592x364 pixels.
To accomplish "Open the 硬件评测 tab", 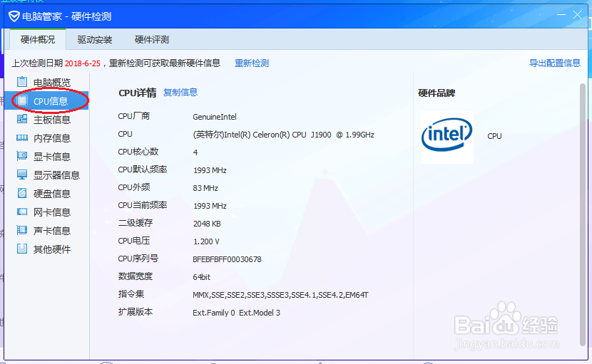I will pos(152,40).
